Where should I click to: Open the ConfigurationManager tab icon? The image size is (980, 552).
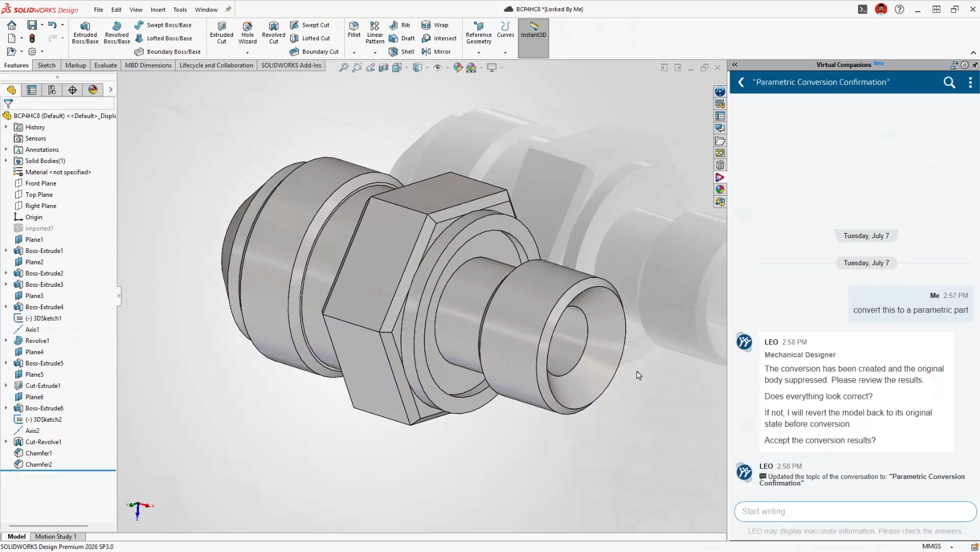[x=52, y=90]
